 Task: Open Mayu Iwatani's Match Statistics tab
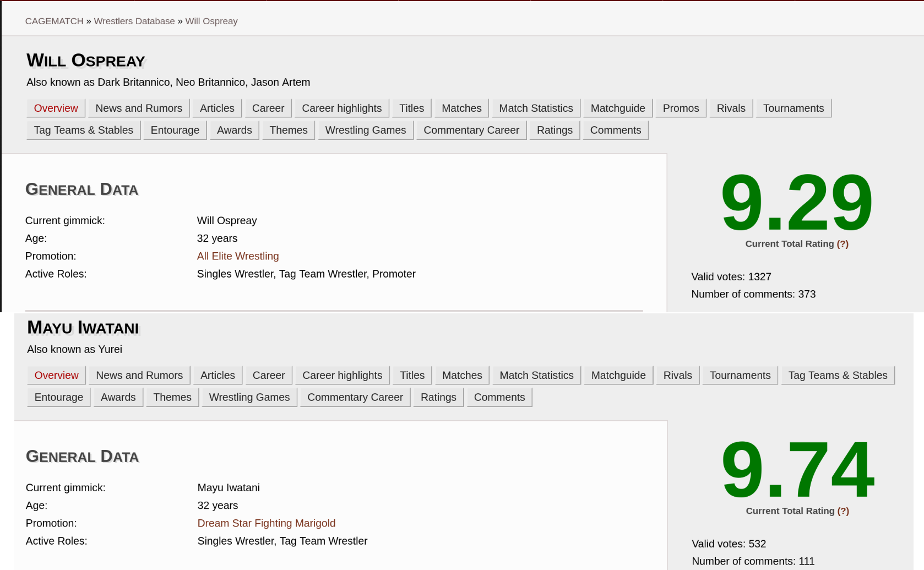click(x=537, y=375)
